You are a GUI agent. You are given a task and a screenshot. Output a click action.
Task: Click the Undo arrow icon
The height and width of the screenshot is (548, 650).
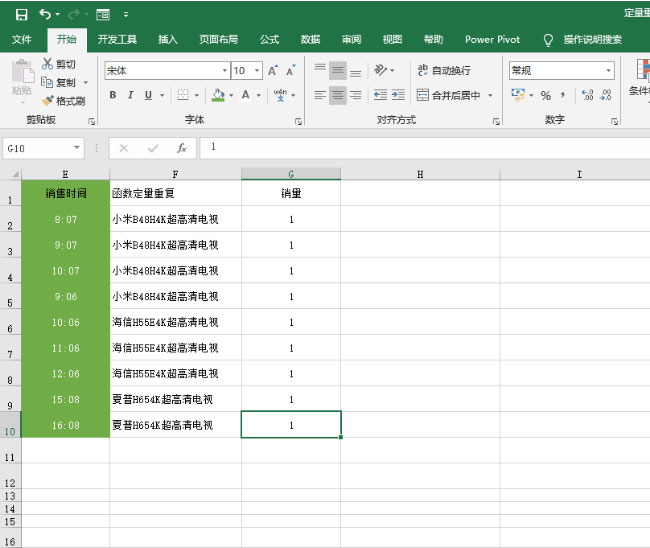click(45, 14)
